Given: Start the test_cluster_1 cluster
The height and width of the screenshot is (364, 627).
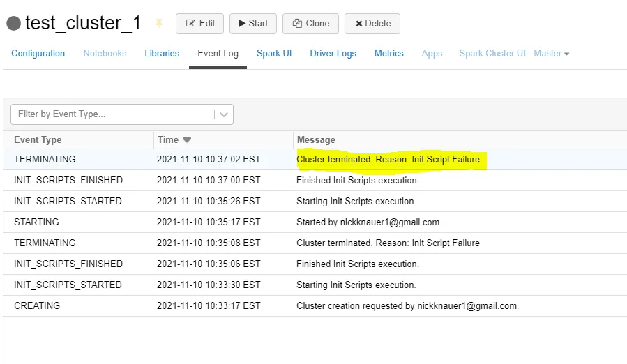Looking at the screenshot, I should point(252,24).
